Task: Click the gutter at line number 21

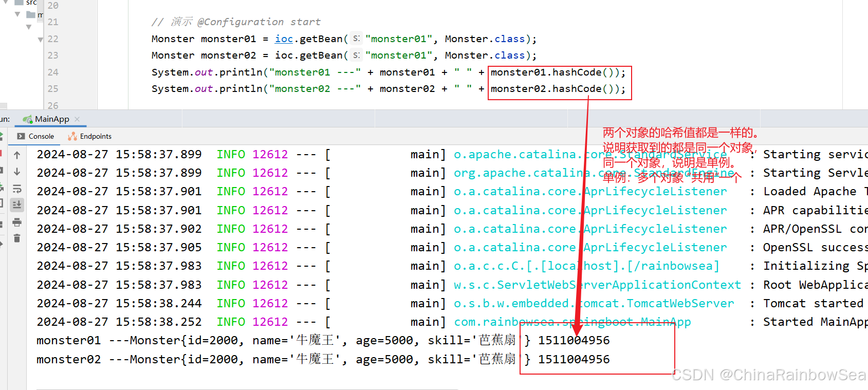Action: click(53, 22)
